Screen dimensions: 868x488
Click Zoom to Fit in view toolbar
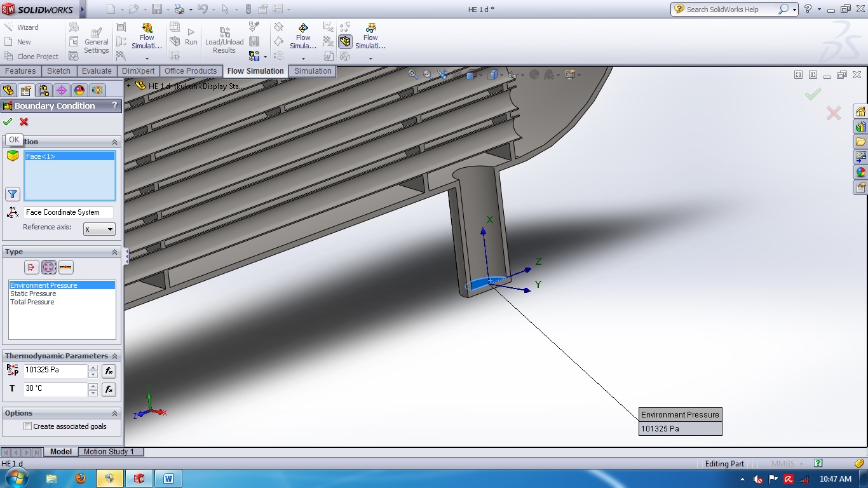(x=413, y=74)
